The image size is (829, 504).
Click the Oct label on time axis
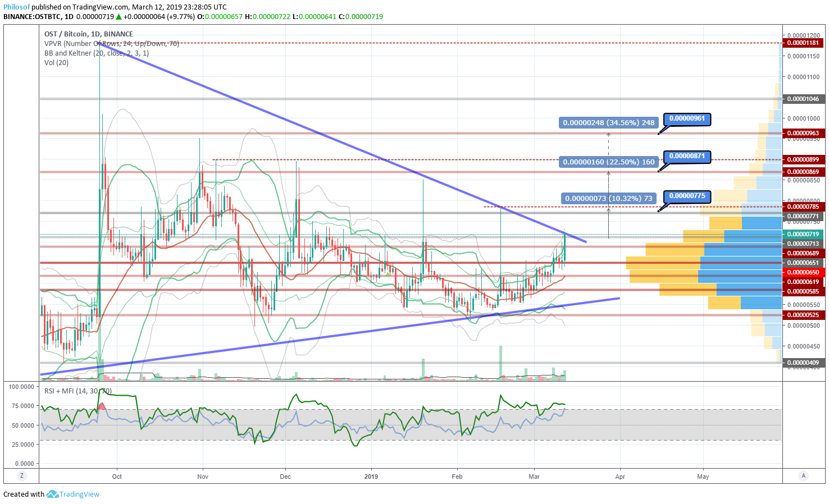117,476
